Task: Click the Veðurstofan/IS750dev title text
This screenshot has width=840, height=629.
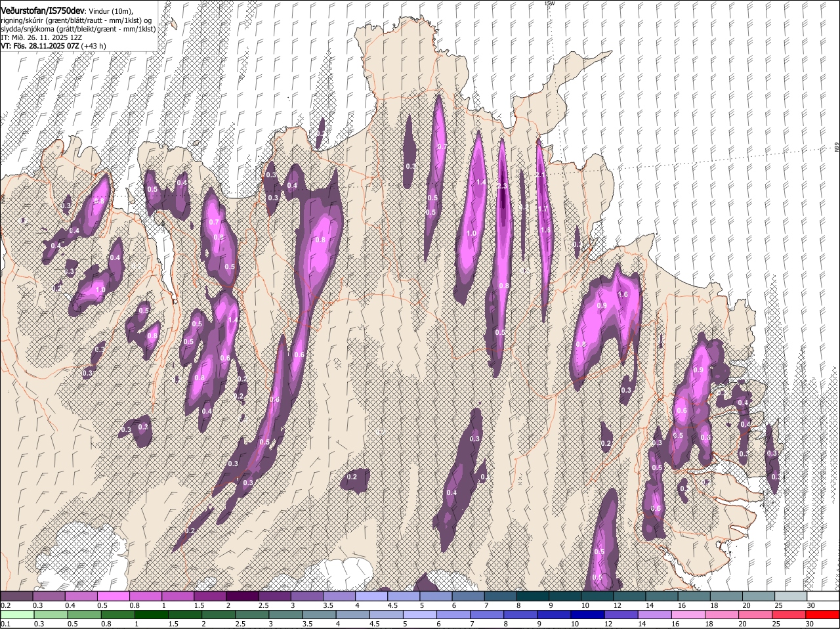Action: [43, 11]
